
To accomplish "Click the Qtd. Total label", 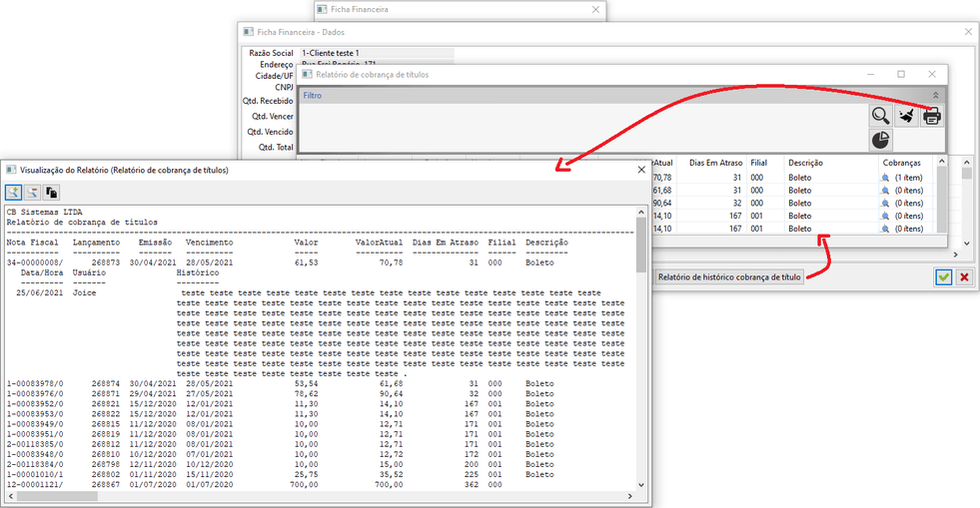I will point(276,148).
